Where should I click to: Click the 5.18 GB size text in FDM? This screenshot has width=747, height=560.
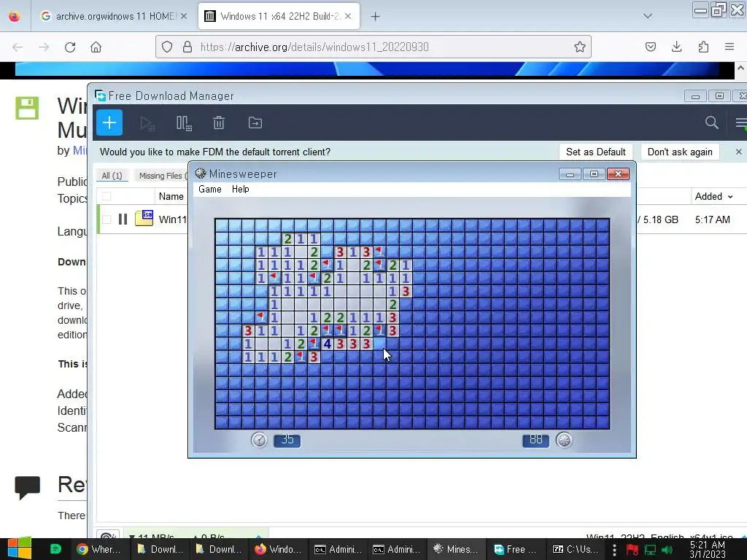point(660,219)
